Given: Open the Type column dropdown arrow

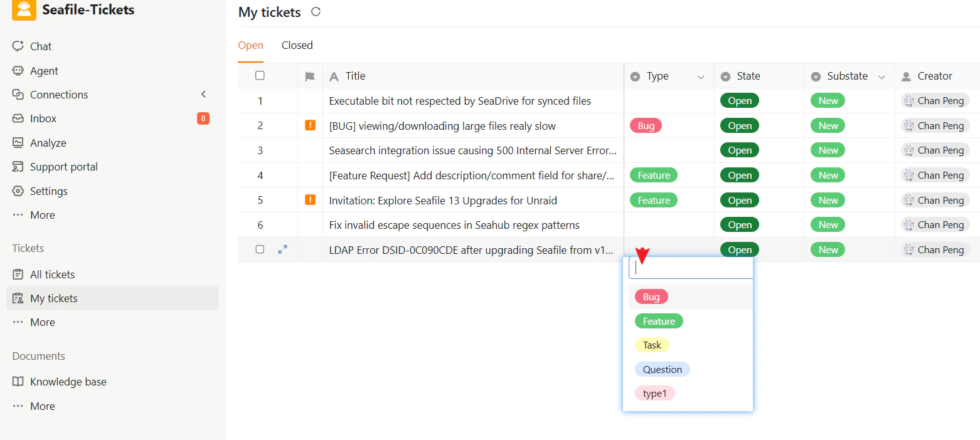Looking at the screenshot, I should (x=701, y=76).
